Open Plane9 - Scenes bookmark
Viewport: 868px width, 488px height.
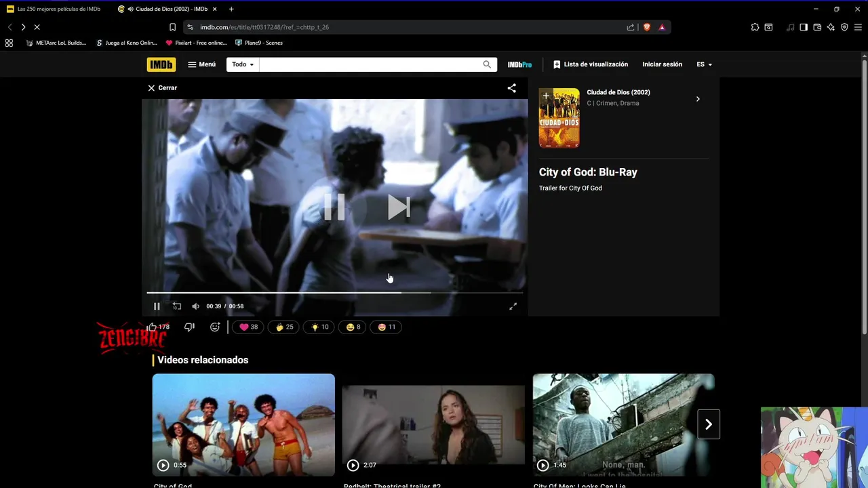(x=259, y=43)
